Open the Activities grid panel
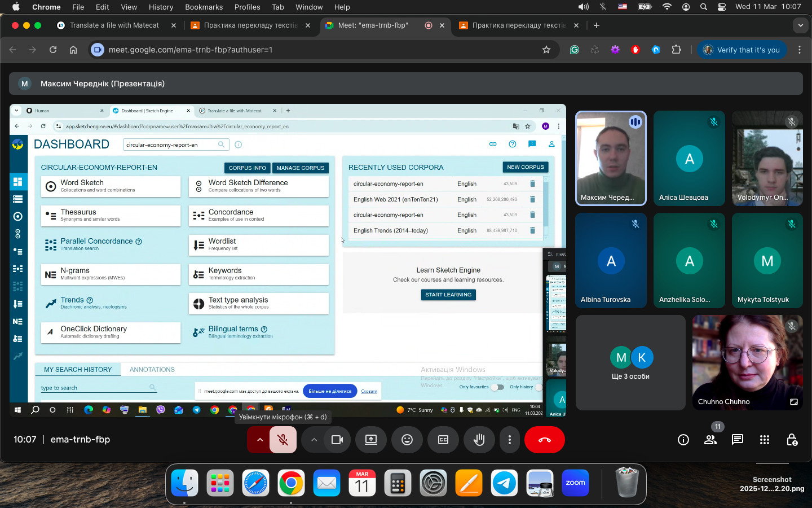Image resolution: width=812 pixels, height=508 pixels. pyautogui.click(x=765, y=440)
